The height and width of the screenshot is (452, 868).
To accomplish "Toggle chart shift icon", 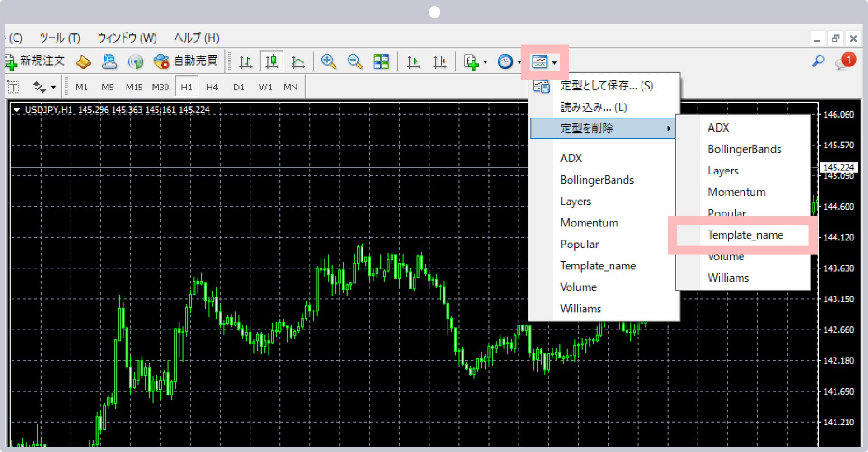I will (440, 61).
